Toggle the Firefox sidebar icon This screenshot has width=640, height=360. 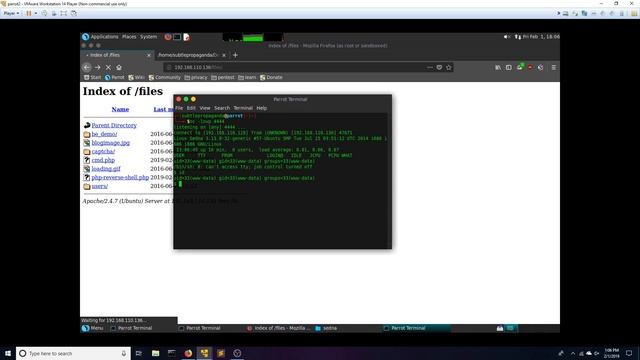pos(509,67)
